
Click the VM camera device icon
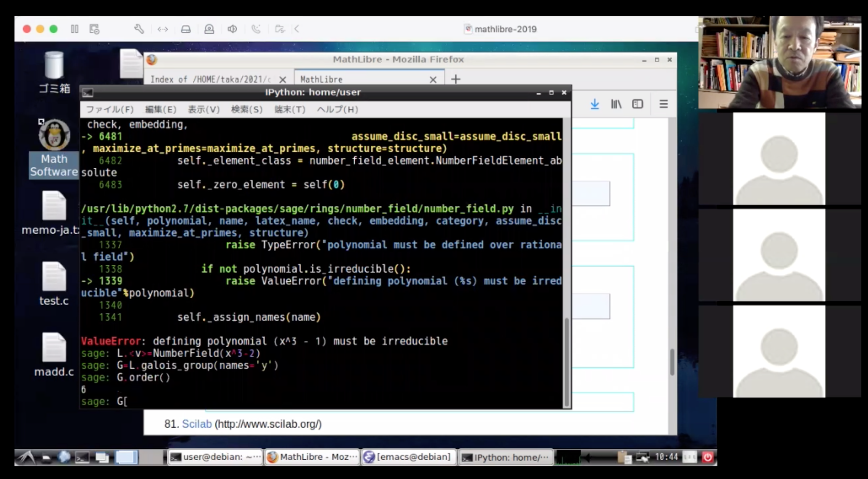pos(209,29)
